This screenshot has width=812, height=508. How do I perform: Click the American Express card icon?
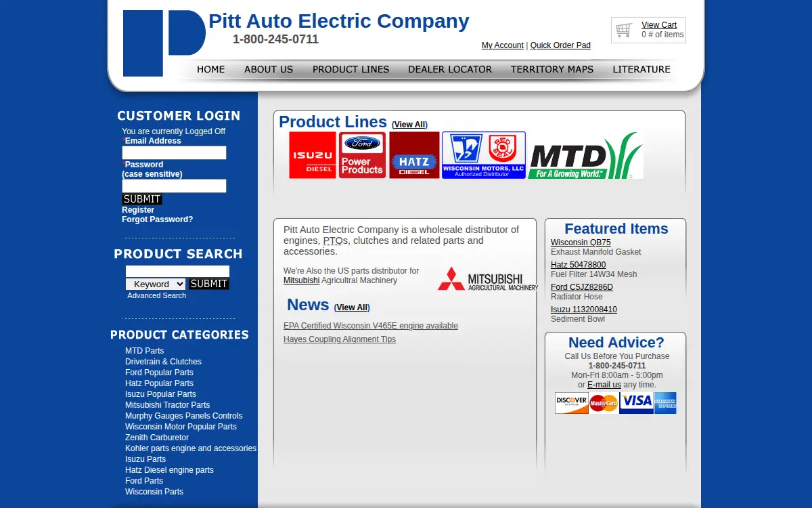(665, 403)
